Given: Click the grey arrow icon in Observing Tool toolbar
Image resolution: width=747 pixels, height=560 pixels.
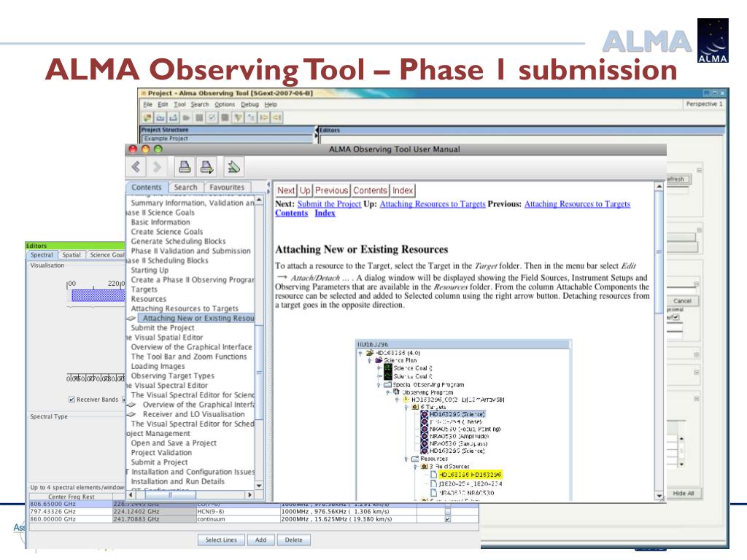Looking at the screenshot, I should (x=186, y=117).
